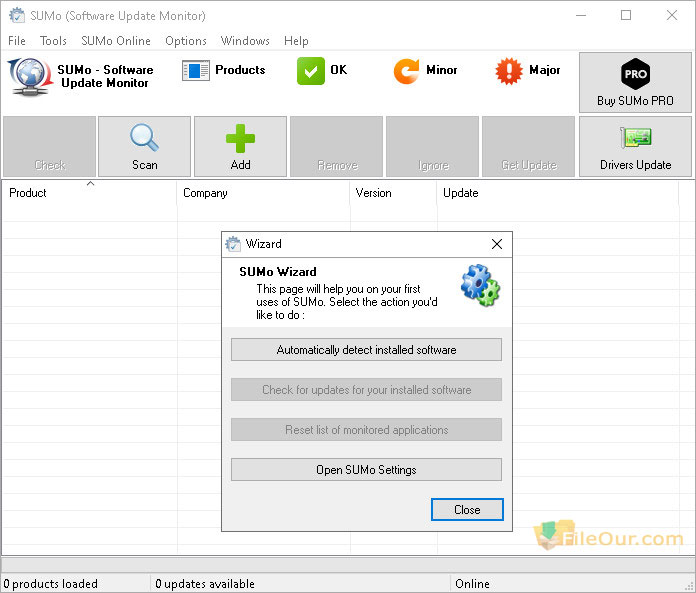Minimize the SUMo main window
The height and width of the screenshot is (593, 696).
click(581, 16)
